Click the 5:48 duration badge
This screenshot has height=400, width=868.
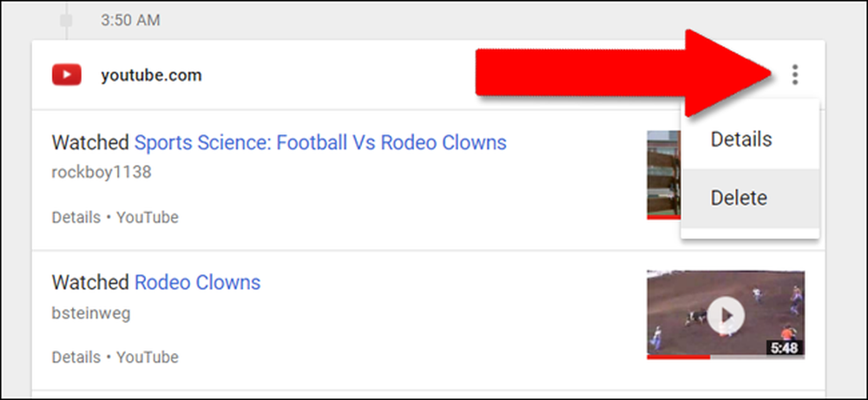[785, 348]
